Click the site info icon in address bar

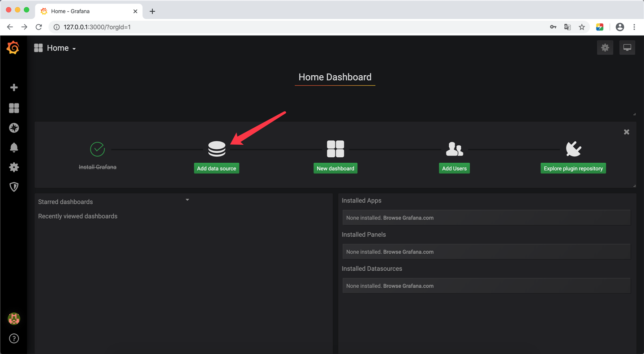click(56, 27)
